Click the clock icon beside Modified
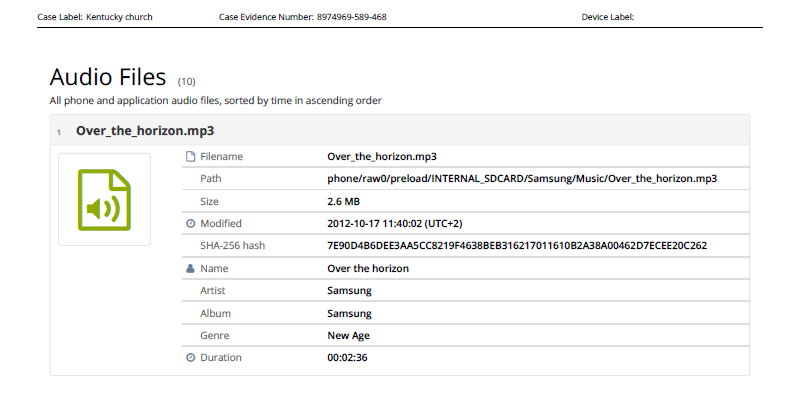Image resolution: width=800 pixels, height=400 pixels. 190,223
